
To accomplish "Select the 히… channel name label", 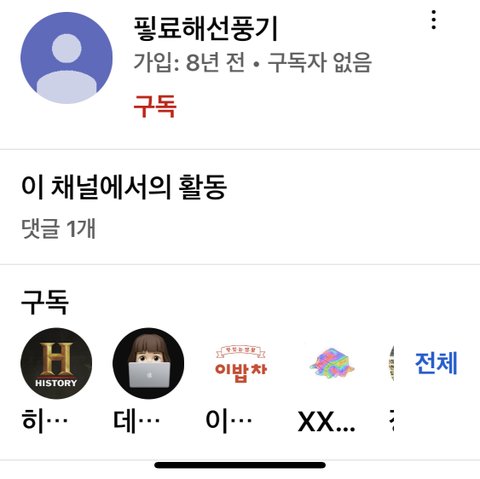I will [45, 421].
